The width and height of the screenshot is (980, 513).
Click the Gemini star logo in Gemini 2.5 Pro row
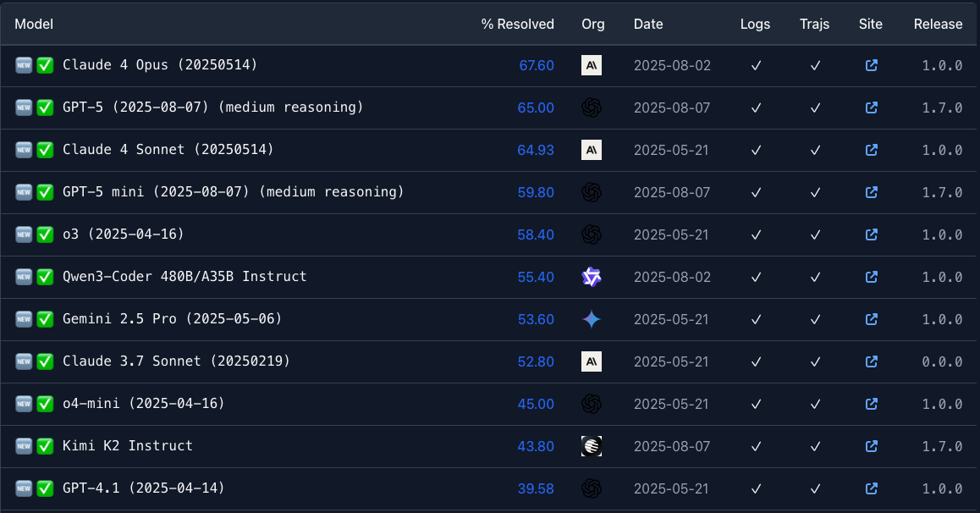coord(592,319)
